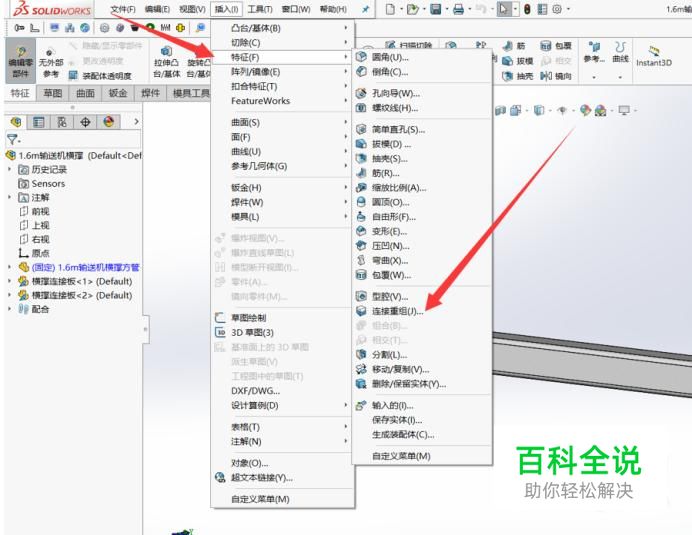Open dropdown arrow beside New document icon
The image size is (692, 535).
click(402, 9)
